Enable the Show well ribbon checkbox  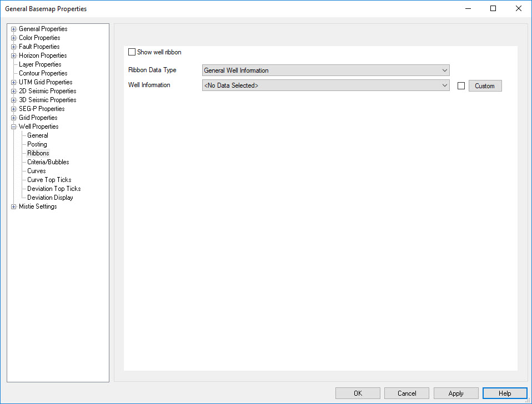pyautogui.click(x=132, y=52)
